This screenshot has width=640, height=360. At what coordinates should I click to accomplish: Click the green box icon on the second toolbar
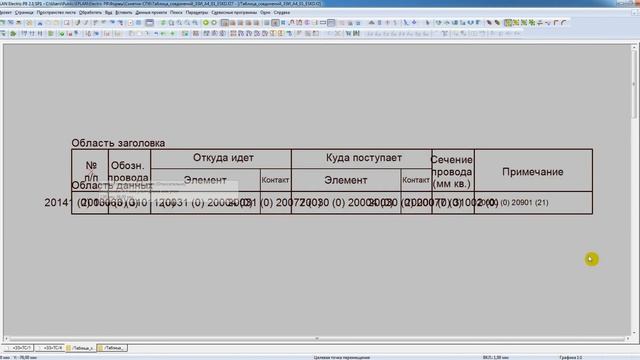[x=51, y=33]
